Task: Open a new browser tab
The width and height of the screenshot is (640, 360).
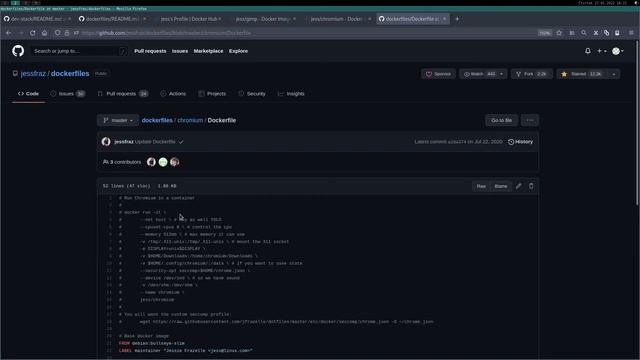Action: 457,19
